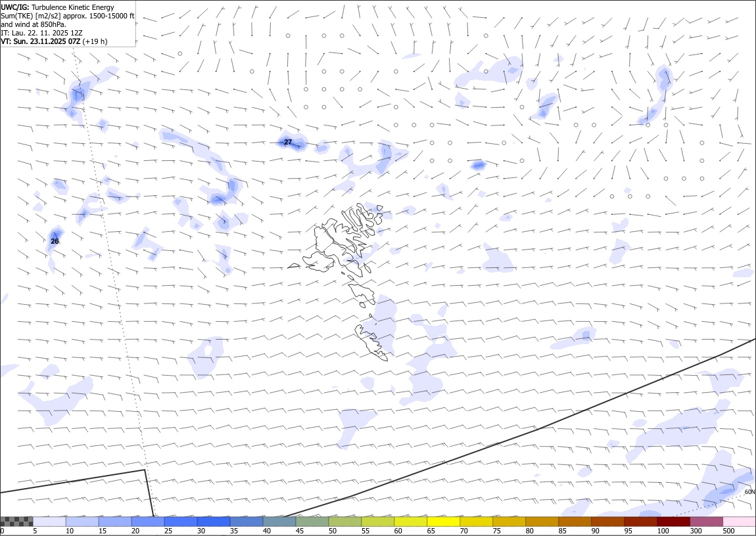Click the 'IT: Lau. 22. 11. 2025 12Z' line
756x536 pixels.
coord(41,33)
